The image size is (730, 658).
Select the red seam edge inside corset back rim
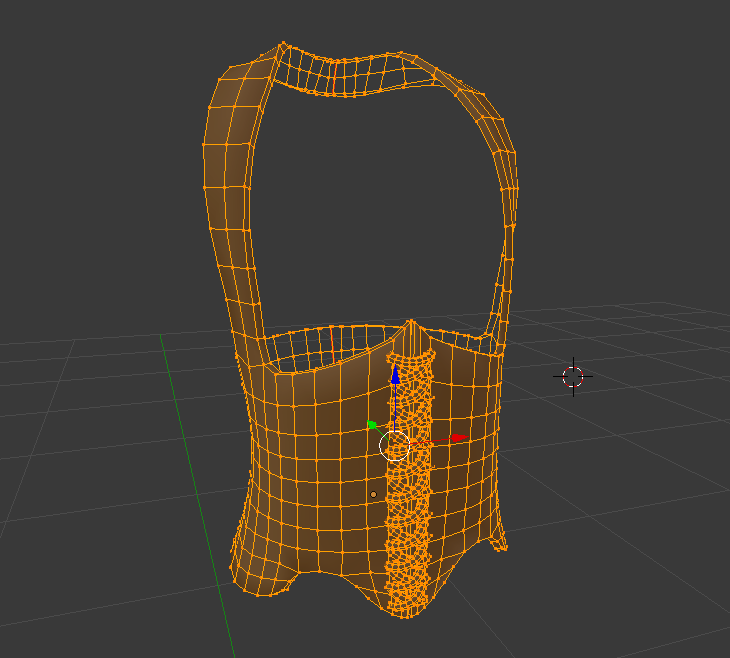pyautogui.click(x=332, y=345)
